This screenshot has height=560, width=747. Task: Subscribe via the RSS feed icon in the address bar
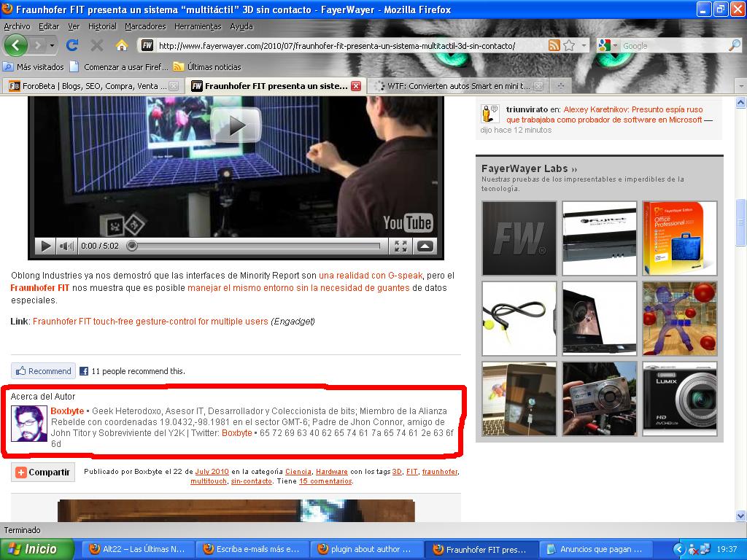click(554, 46)
